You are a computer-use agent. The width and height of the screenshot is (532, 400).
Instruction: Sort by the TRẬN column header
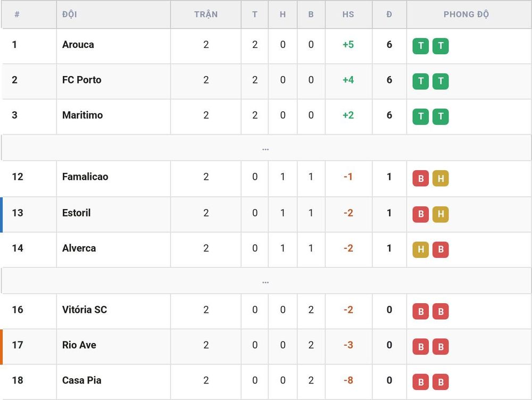point(205,14)
